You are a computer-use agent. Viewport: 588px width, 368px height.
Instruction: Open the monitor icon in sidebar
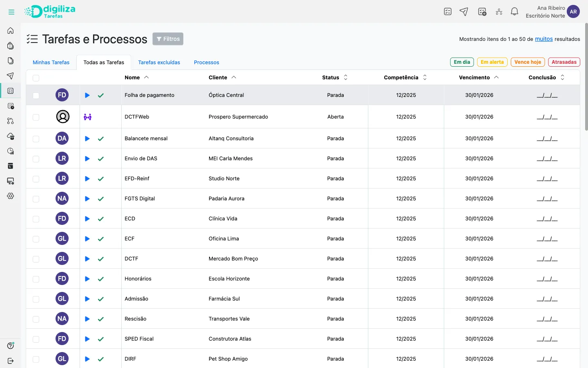click(x=11, y=181)
